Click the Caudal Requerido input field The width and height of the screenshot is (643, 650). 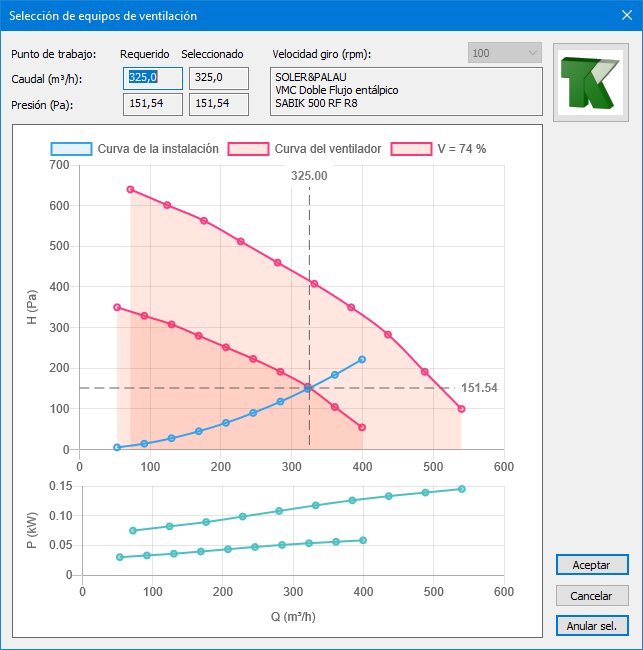153,78
